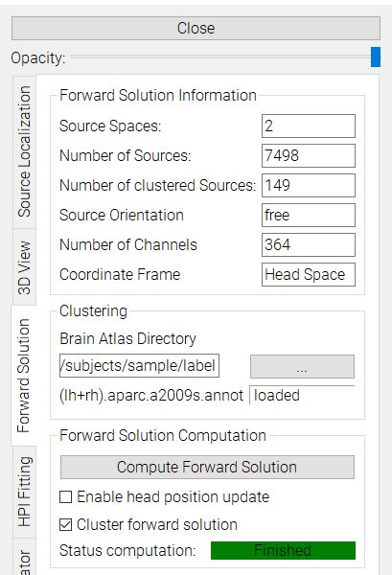
Task: Click the Close button at top
Action: (196, 28)
